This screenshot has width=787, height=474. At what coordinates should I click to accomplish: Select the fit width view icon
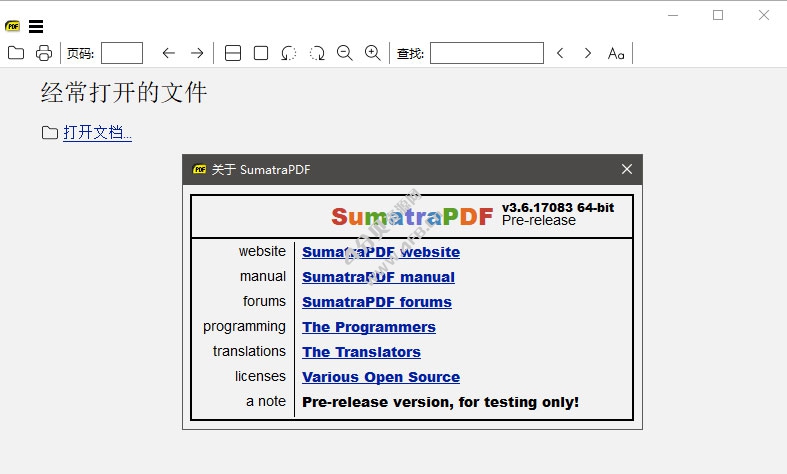pos(233,53)
